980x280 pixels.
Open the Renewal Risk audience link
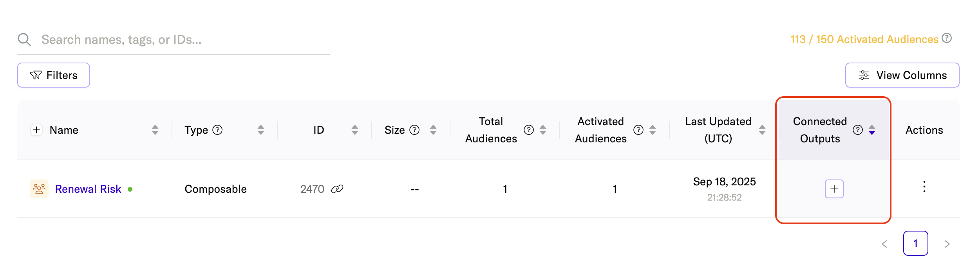[88, 189]
